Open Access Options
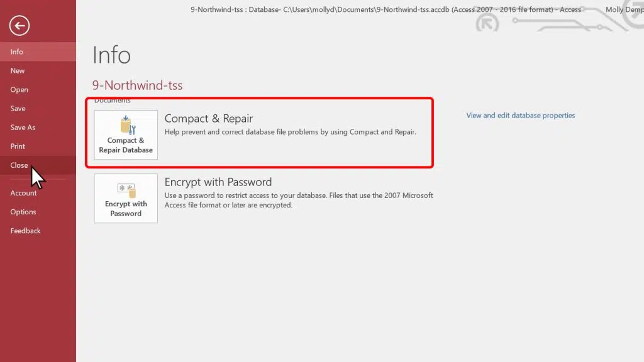This screenshot has width=644, height=362. coord(23,212)
